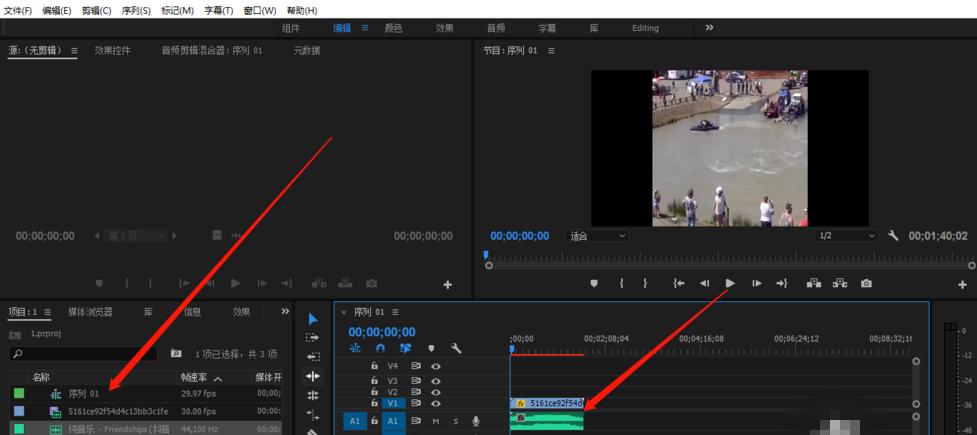Select the Selection tool arrow in toolbar
The height and width of the screenshot is (435, 977).
(x=313, y=319)
